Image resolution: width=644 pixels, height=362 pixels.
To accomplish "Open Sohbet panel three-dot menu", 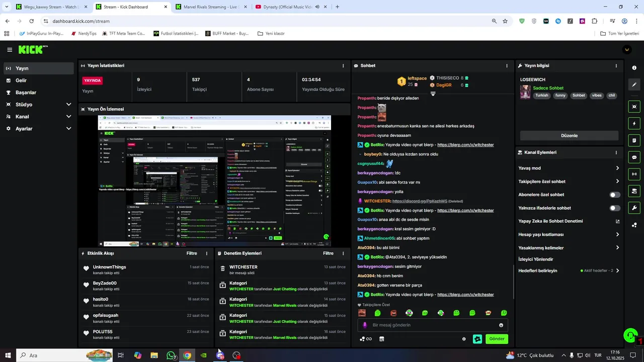I will point(507,66).
